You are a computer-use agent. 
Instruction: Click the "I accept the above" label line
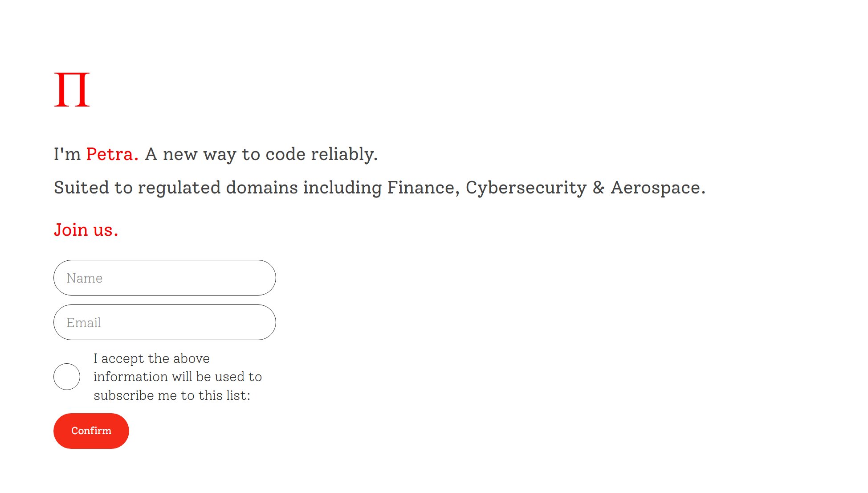151,358
